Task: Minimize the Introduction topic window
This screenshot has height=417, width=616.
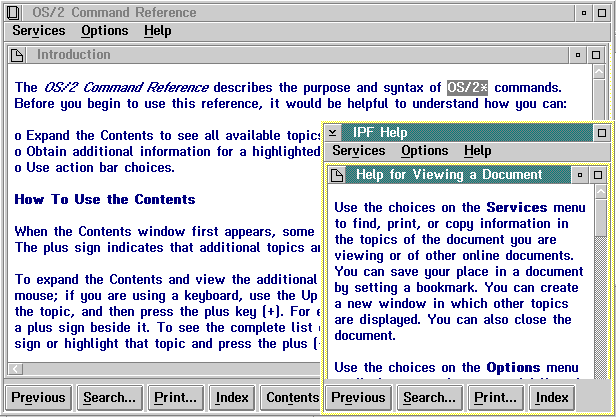Action: click(x=578, y=55)
